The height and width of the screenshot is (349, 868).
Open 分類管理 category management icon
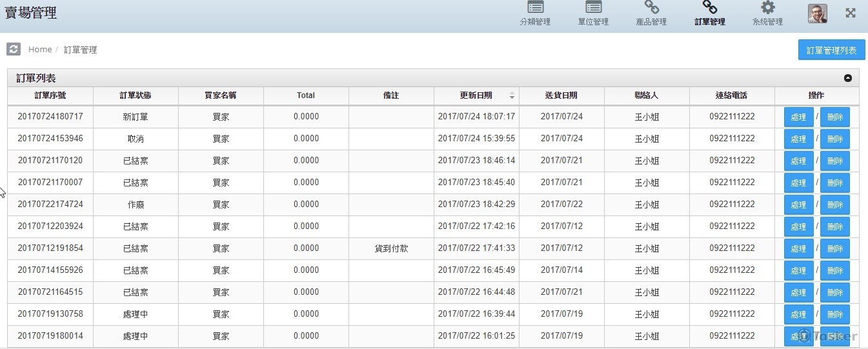click(x=535, y=8)
